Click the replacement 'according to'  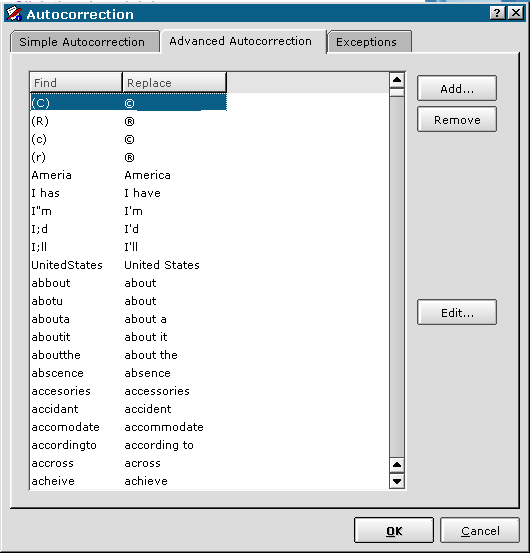(159, 445)
